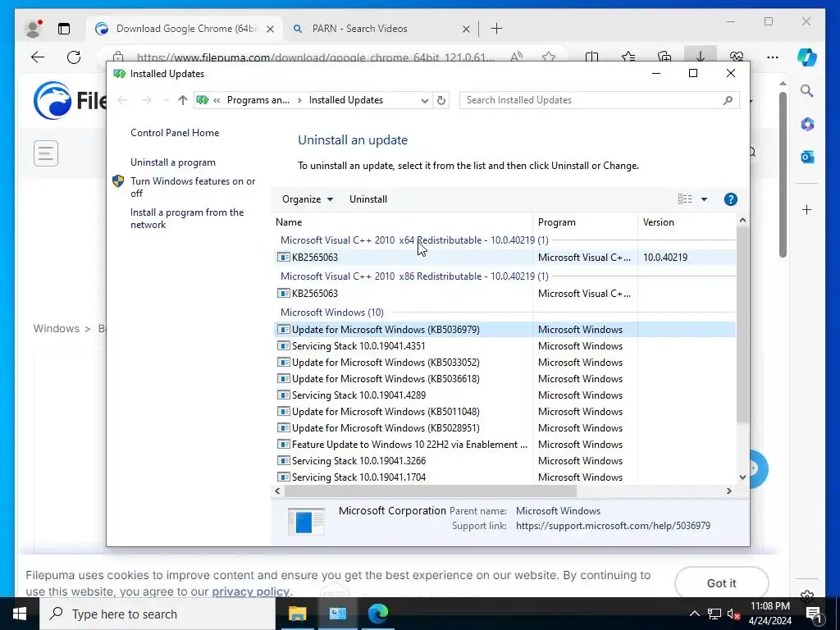The height and width of the screenshot is (630, 840).
Task: Select Update for Microsoft Windows (KB5036979)
Action: point(504,330)
